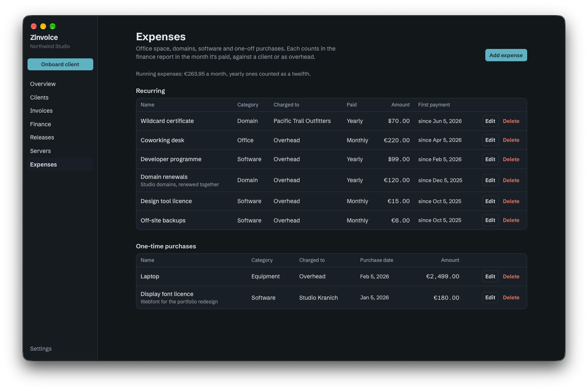Click the Design tool licence name
Image resolution: width=588 pixels, height=391 pixels.
coord(166,201)
